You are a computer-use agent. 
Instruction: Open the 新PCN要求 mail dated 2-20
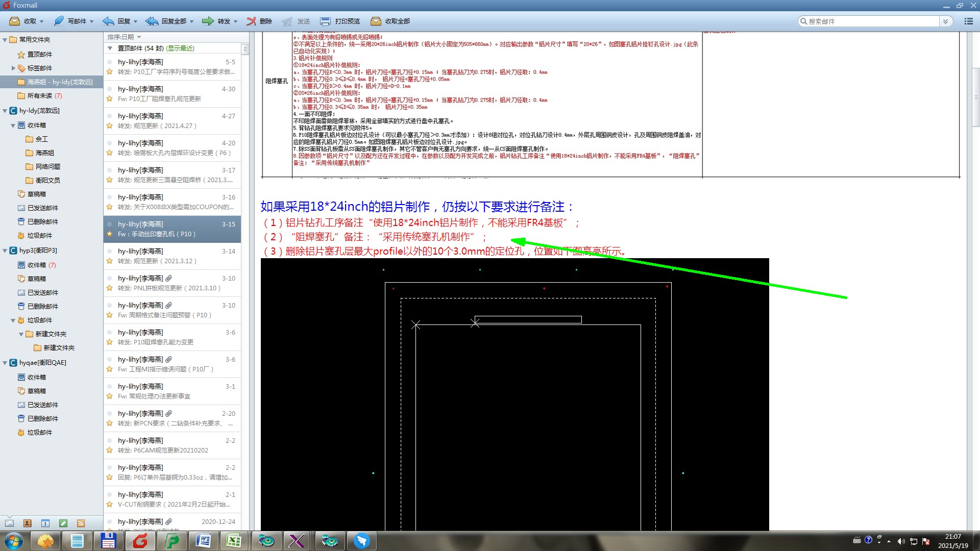coord(172,418)
